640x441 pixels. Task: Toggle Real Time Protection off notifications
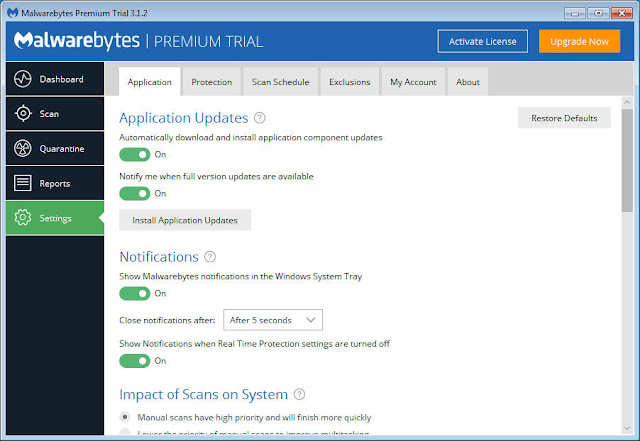coord(135,361)
